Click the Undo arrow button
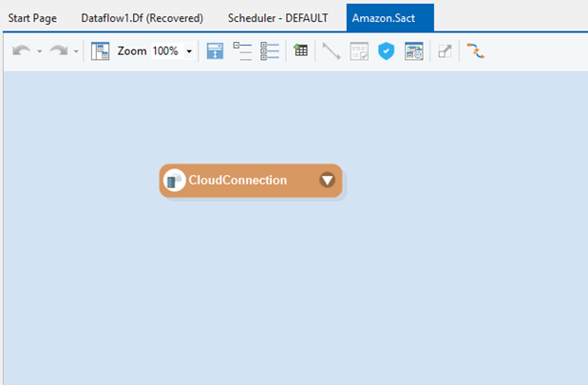 [21, 51]
